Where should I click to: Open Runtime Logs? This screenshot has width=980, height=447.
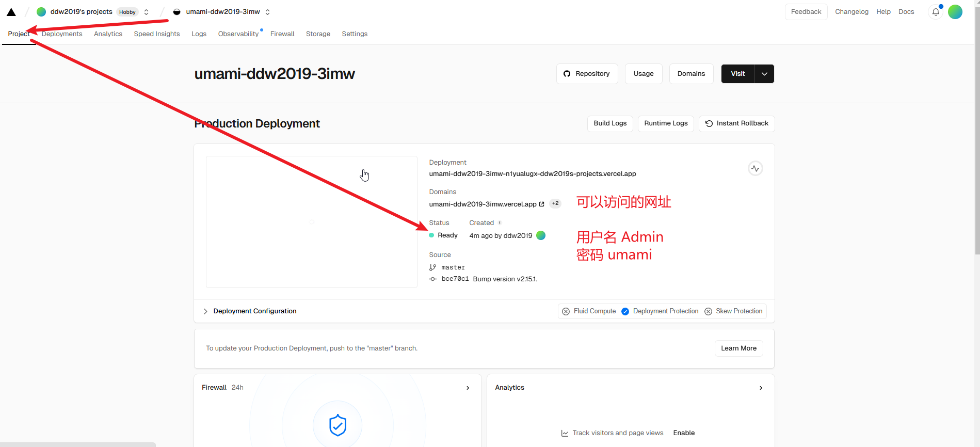666,123
